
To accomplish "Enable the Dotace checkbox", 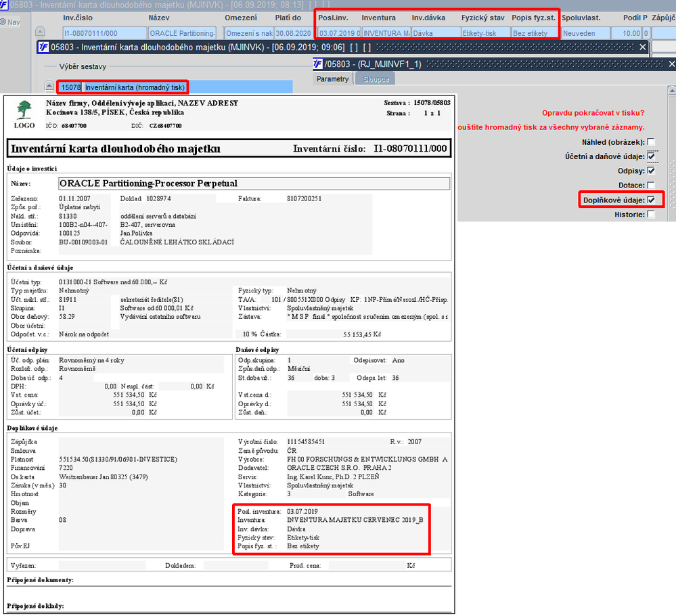I will (x=651, y=185).
